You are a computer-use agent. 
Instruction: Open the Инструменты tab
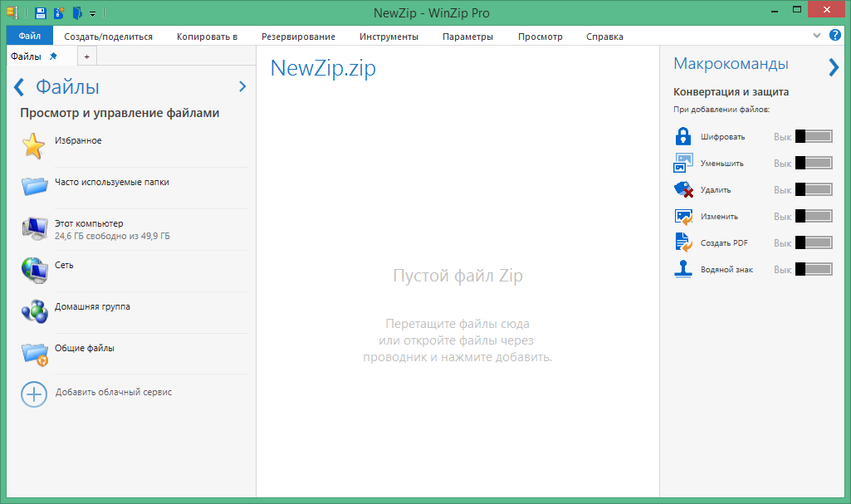point(389,37)
